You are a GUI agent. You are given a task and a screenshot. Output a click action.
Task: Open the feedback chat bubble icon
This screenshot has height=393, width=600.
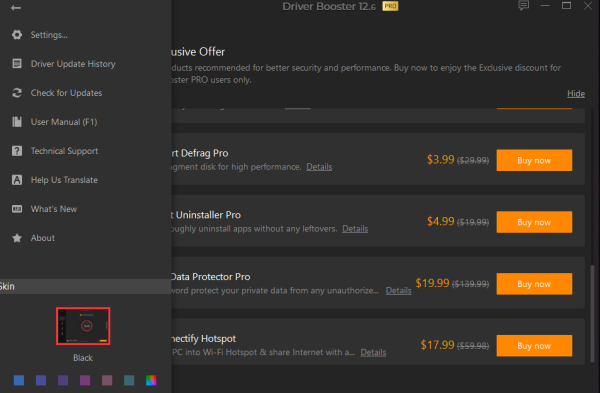[523, 6]
